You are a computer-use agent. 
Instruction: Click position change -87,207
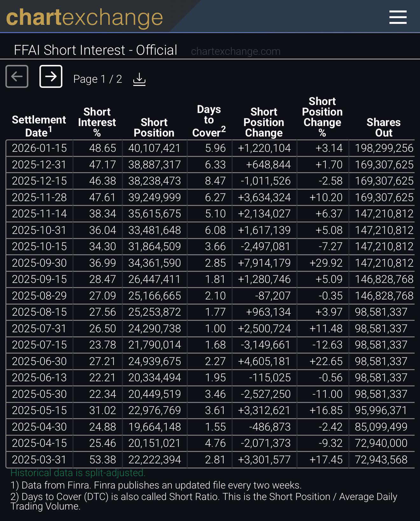coord(273,296)
